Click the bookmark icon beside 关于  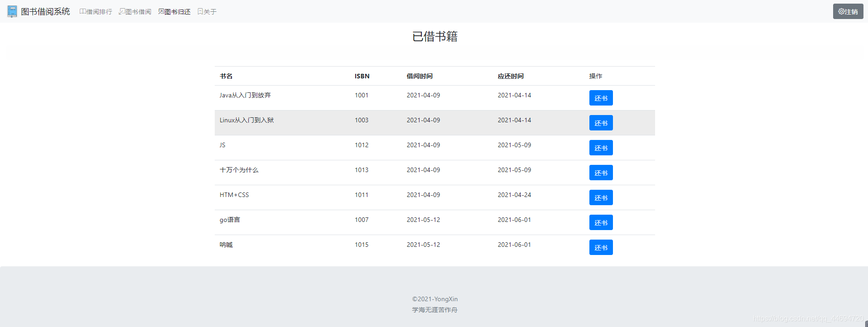coord(200,11)
